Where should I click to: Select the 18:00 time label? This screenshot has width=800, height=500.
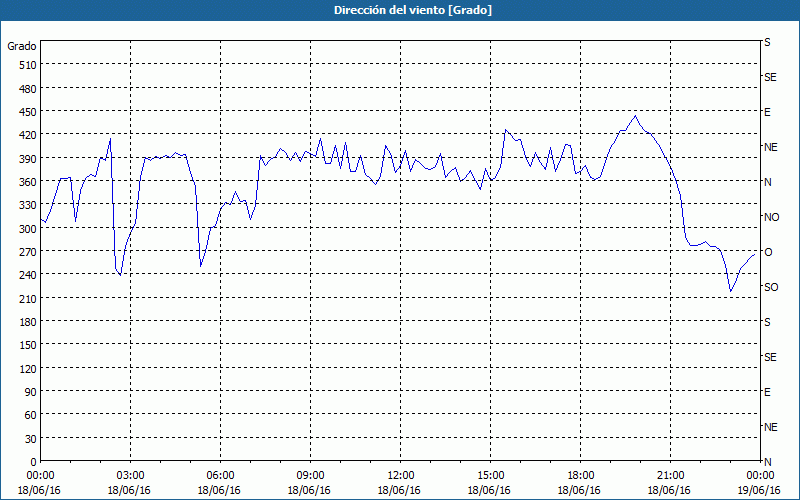click(x=580, y=476)
